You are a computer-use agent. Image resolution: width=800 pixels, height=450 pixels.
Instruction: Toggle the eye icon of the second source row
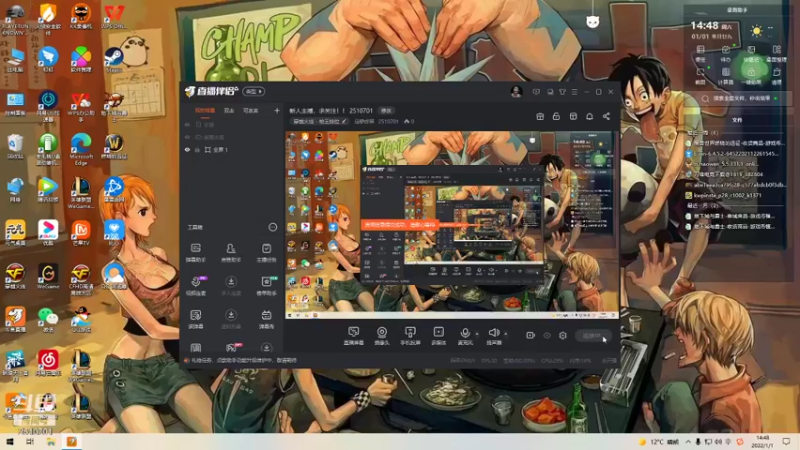187,137
